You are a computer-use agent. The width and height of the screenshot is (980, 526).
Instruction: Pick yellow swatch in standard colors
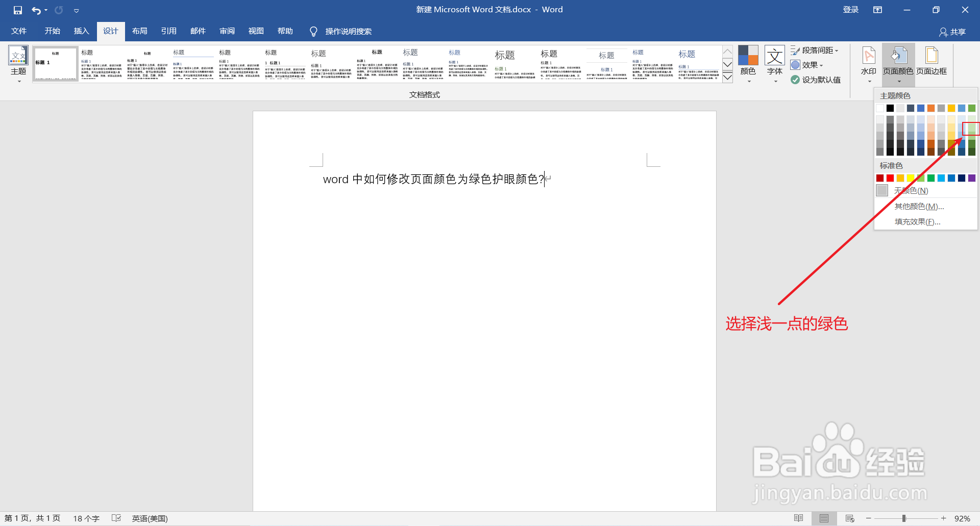911,178
